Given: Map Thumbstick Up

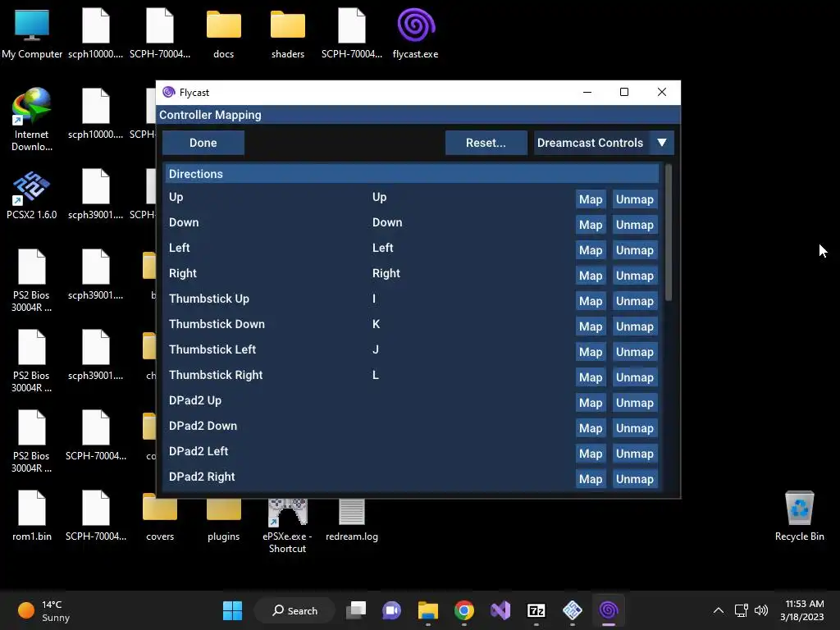Looking at the screenshot, I should [x=591, y=301].
